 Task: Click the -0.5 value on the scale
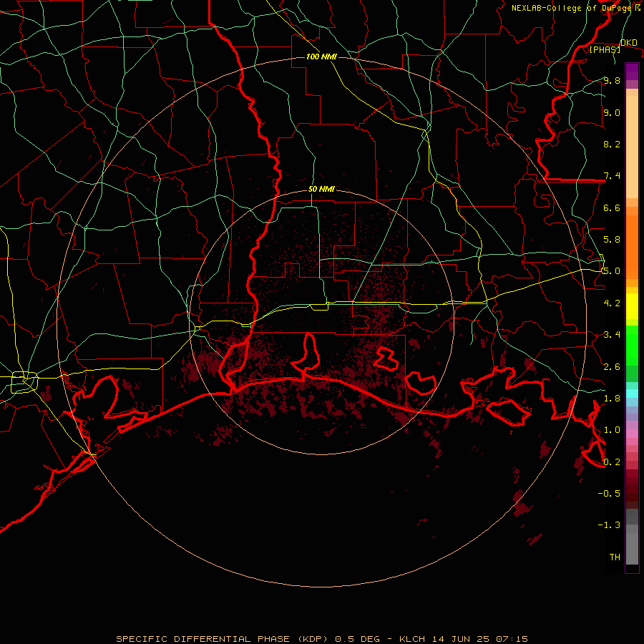point(609,494)
